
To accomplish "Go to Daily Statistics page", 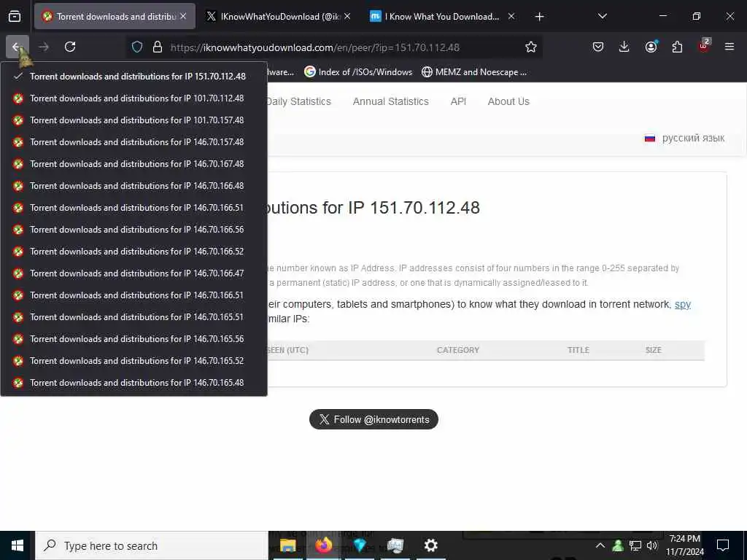I will (299, 101).
